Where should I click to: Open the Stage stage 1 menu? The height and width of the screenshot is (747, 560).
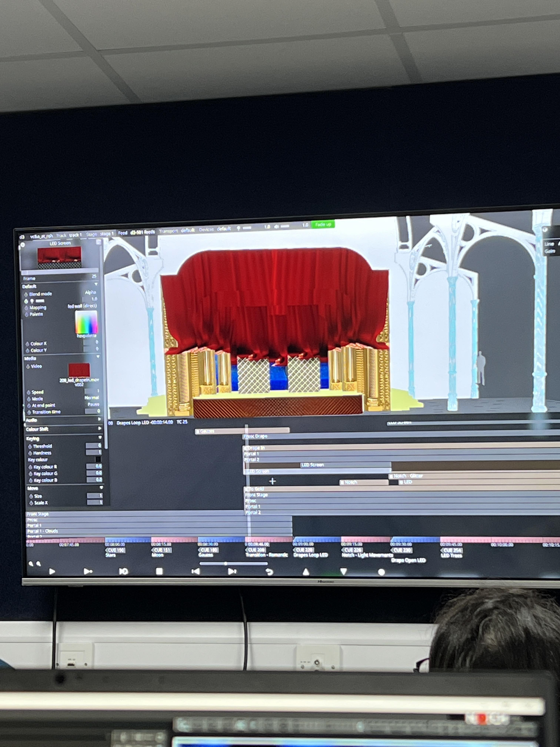(100, 234)
